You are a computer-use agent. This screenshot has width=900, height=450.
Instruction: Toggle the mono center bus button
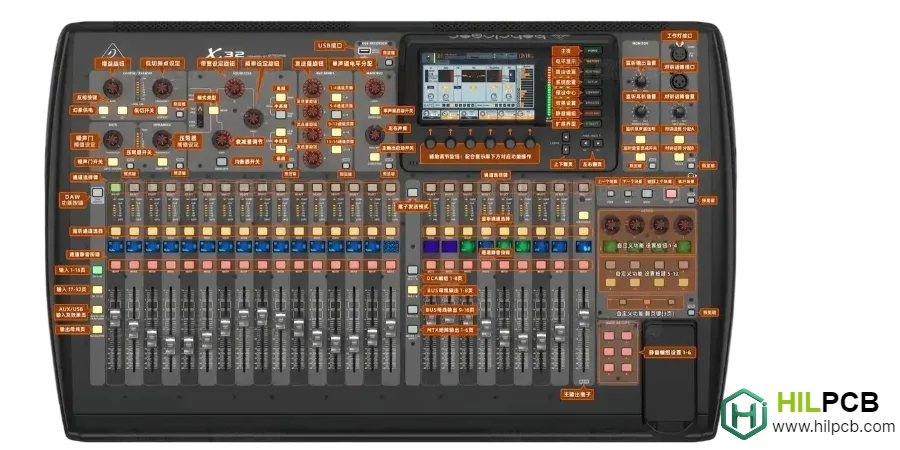[375, 110]
